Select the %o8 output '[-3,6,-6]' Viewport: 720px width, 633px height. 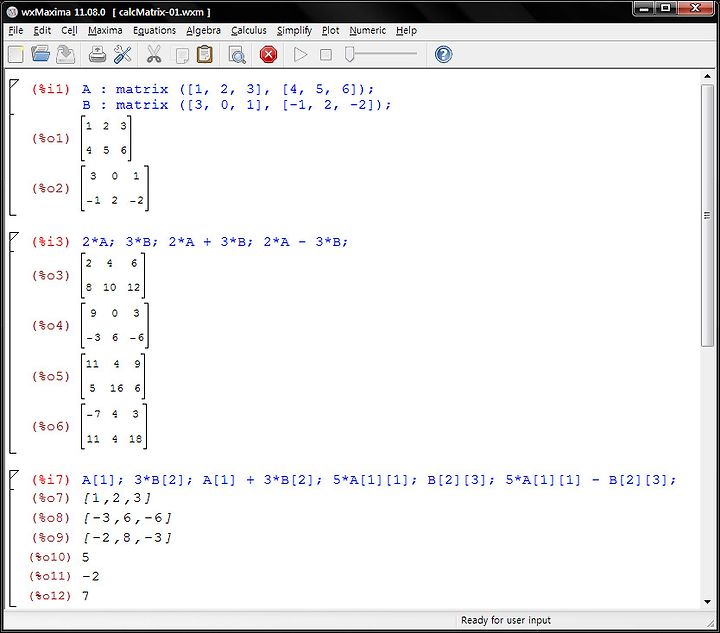(127, 518)
